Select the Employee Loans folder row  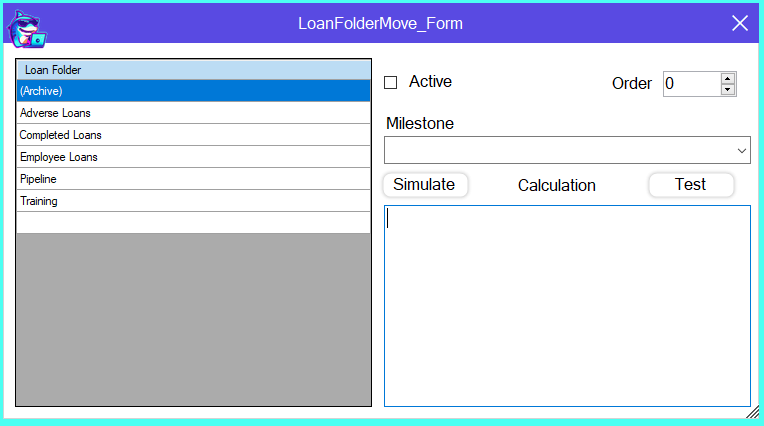[x=194, y=157]
